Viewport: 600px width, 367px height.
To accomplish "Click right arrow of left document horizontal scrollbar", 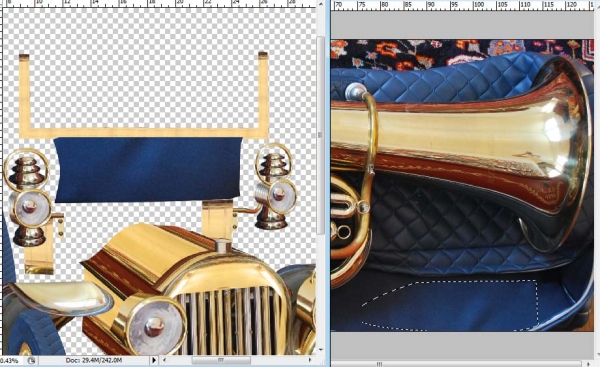I will click(x=310, y=360).
